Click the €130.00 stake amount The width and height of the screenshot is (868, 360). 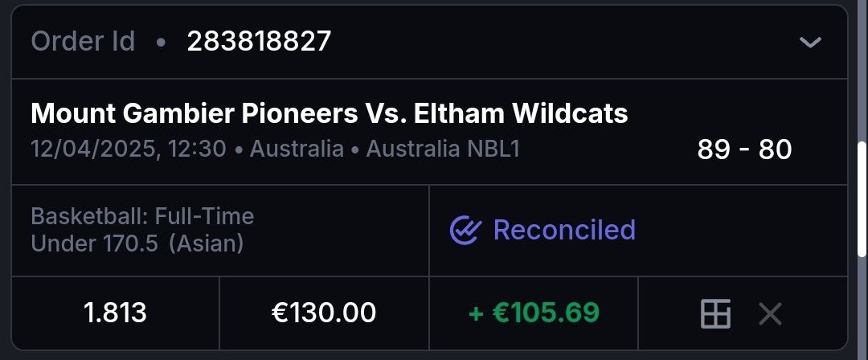coord(324,313)
